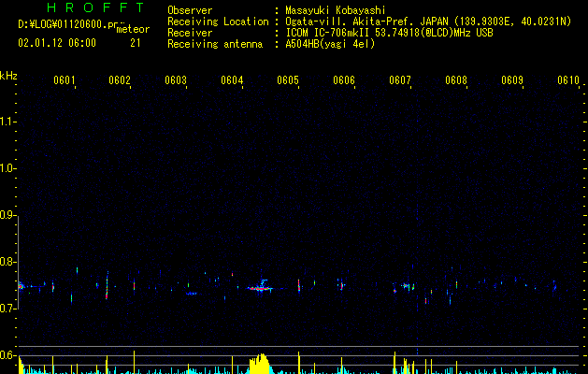This screenshot has height=374, width=588.
Task: Click the meteor count value 21
Action: [136, 43]
